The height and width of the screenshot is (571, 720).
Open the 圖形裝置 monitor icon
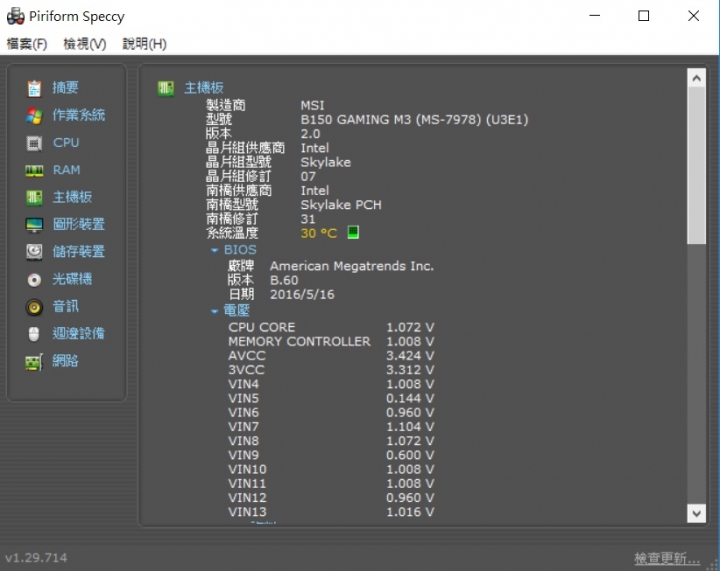click(34, 225)
